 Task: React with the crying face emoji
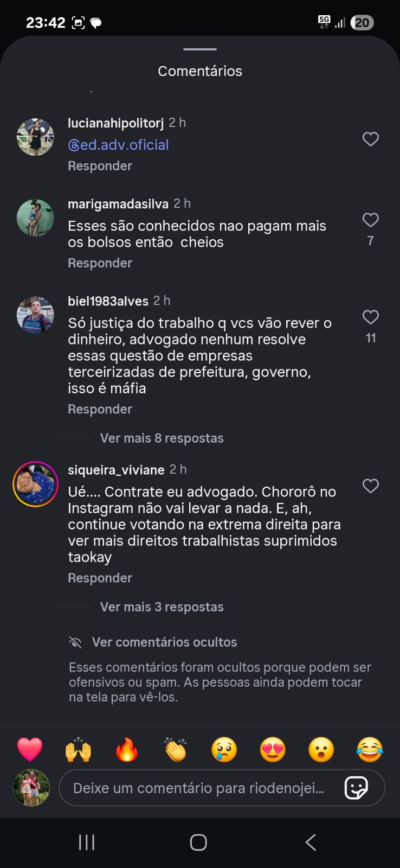point(224,750)
